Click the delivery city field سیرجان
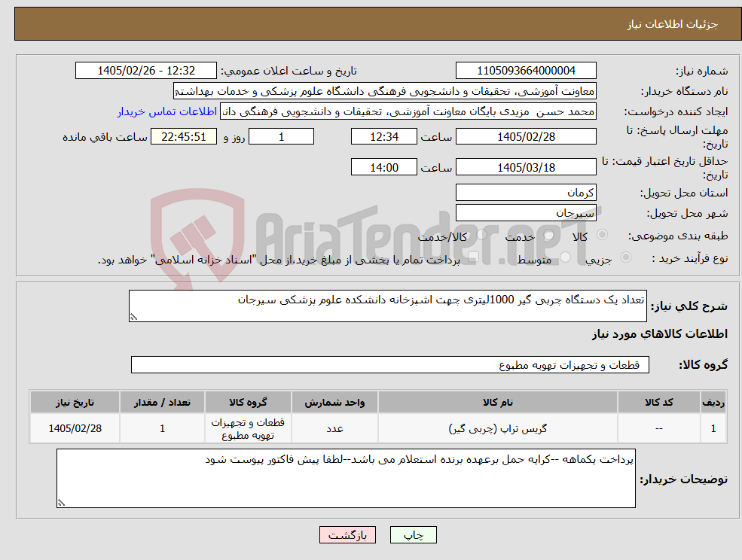The image size is (742, 560). coord(526,213)
